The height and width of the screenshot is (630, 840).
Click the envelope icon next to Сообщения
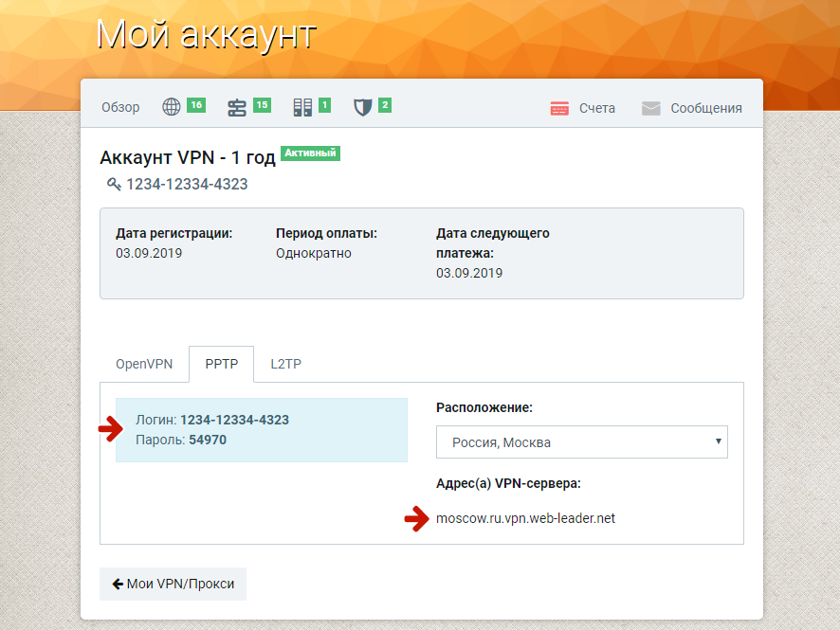tap(650, 107)
